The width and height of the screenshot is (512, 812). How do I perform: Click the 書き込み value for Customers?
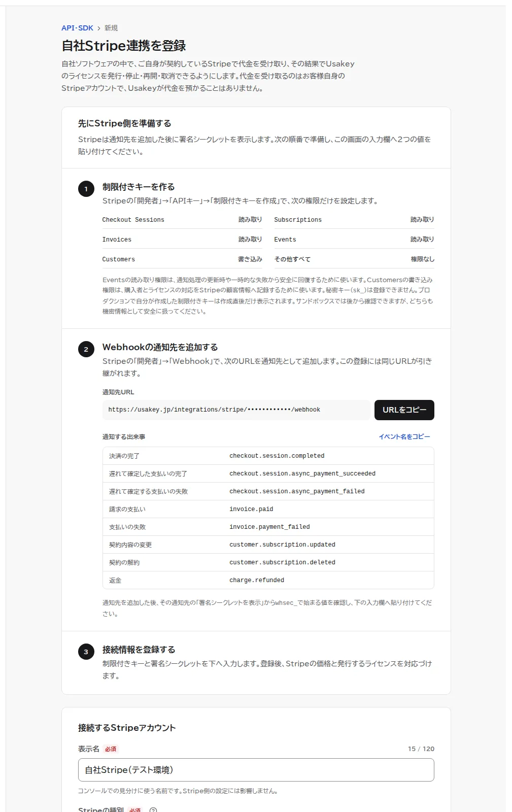pos(250,259)
